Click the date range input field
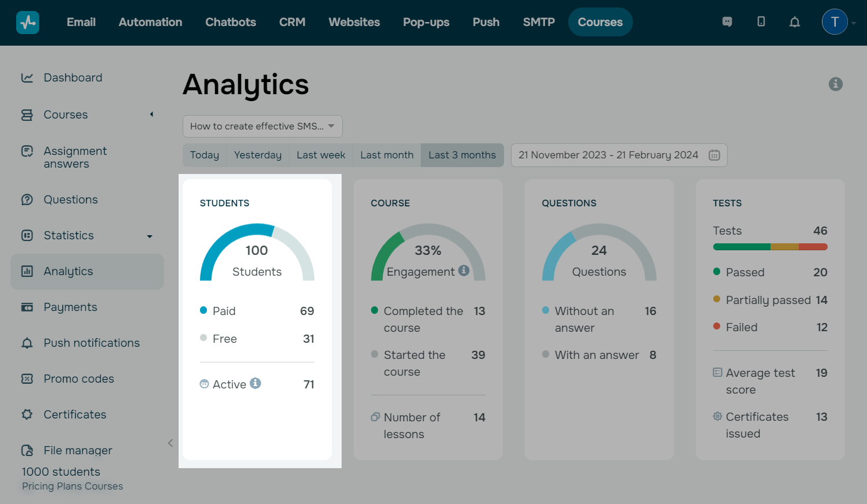The image size is (867, 504). coord(608,155)
